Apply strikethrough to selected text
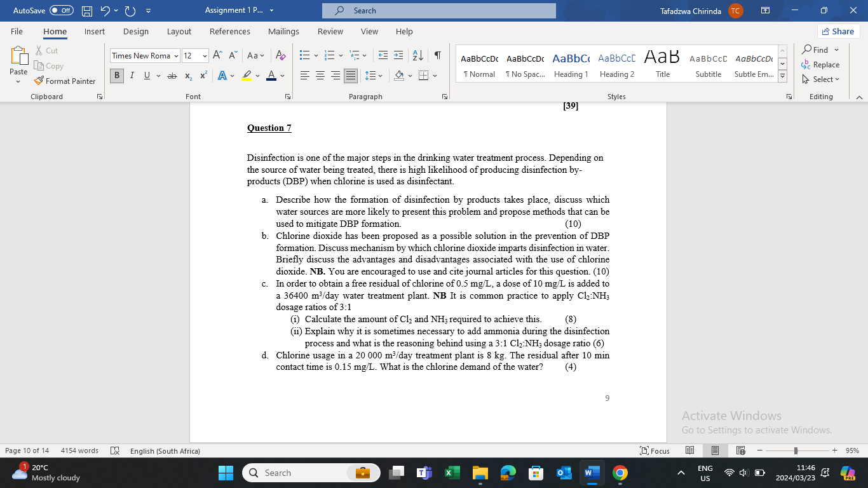 (x=171, y=75)
